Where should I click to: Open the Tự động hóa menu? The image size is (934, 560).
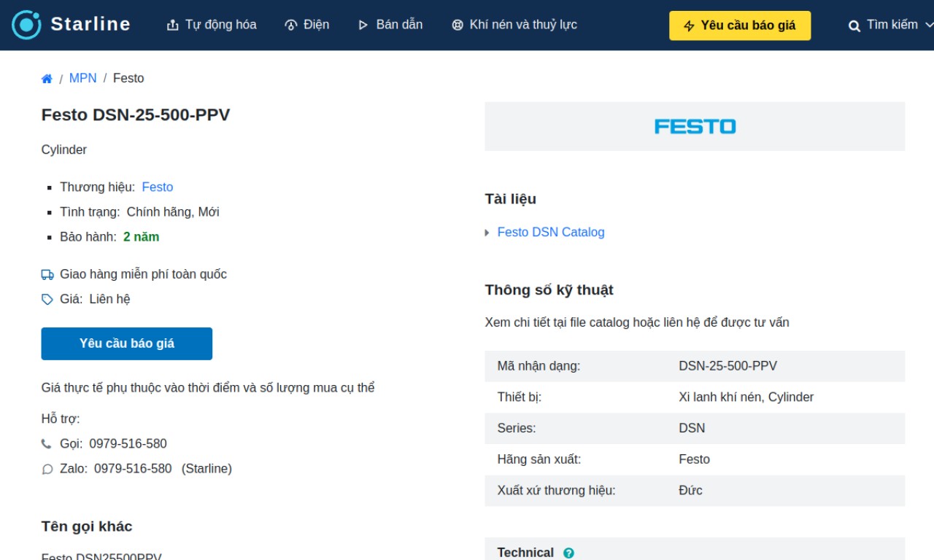point(212,25)
